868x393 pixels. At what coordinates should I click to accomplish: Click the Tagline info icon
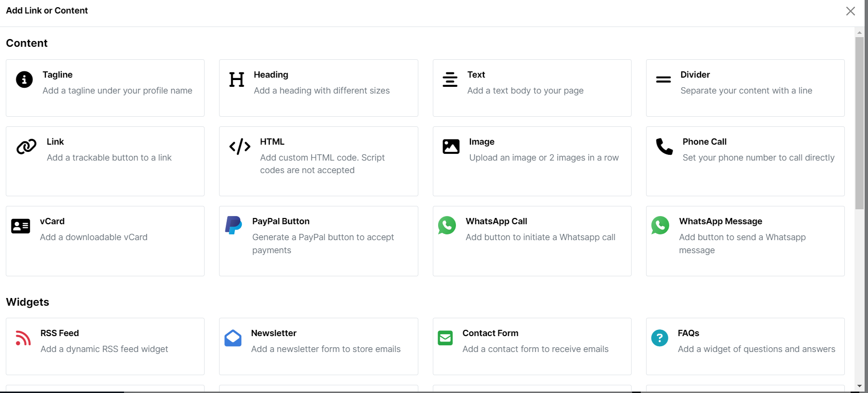point(24,80)
